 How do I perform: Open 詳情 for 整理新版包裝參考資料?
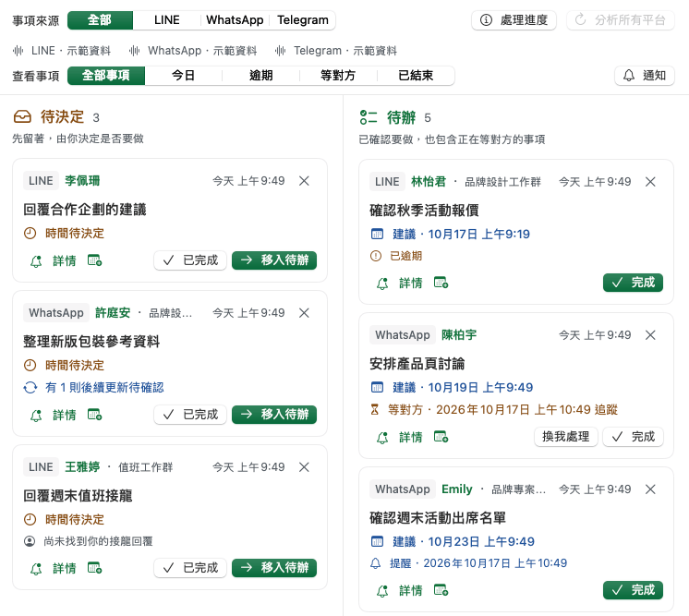point(64,416)
